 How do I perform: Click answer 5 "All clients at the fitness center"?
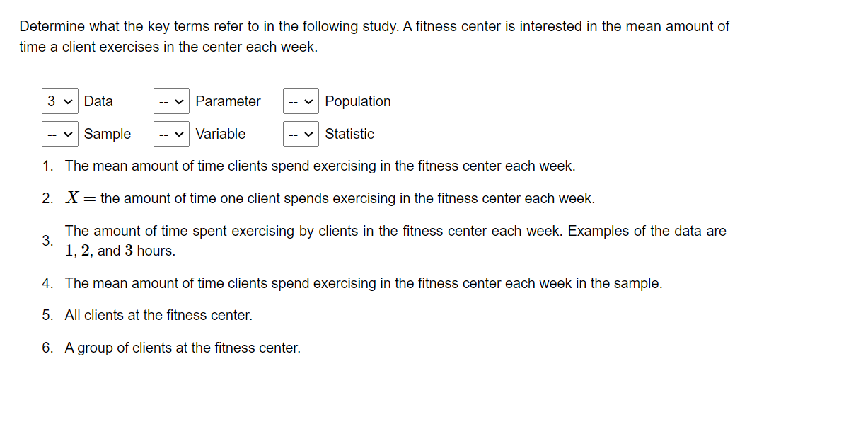159,314
